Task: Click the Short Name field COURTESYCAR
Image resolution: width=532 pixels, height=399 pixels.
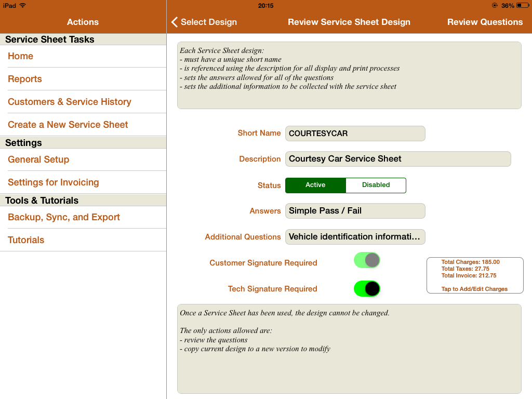Action: click(x=355, y=134)
